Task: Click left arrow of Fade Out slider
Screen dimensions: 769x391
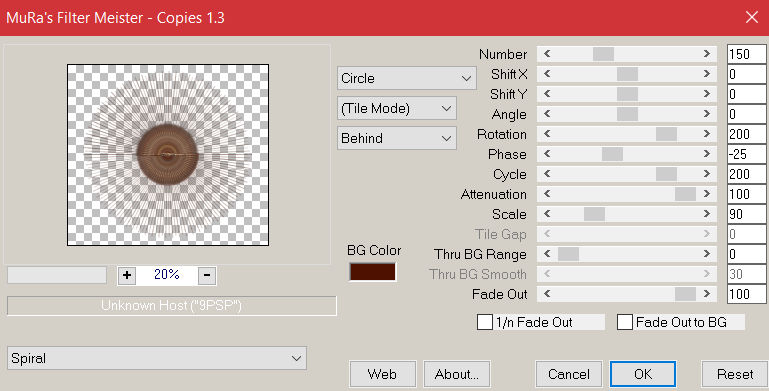Action: coord(547,294)
